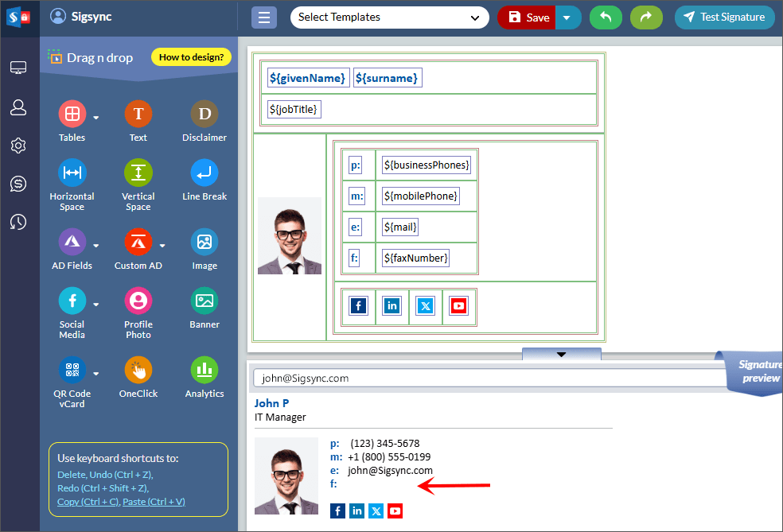Pick the Banner element icon
This screenshot has height=532, width=783.
click(205, 301)
